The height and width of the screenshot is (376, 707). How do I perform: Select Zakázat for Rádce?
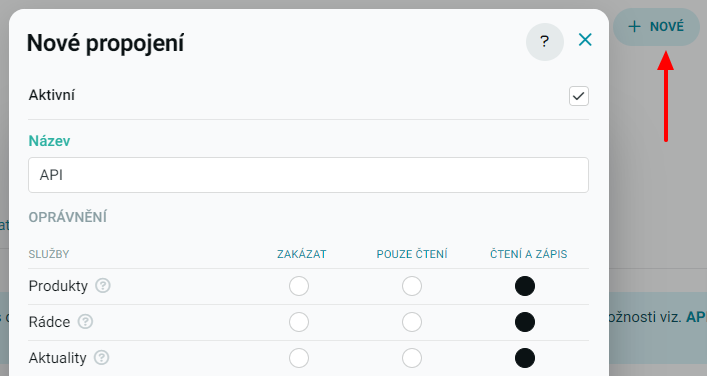click(299, 322)
